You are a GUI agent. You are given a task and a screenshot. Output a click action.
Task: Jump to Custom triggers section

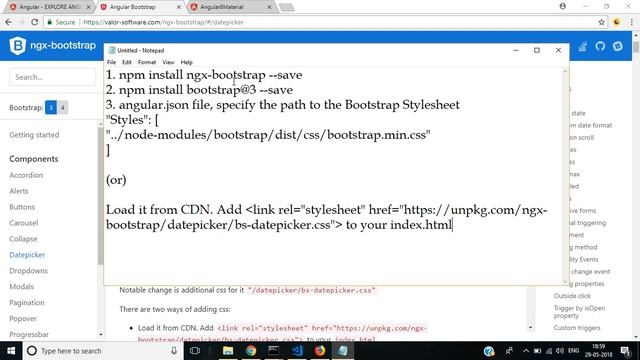577,327
